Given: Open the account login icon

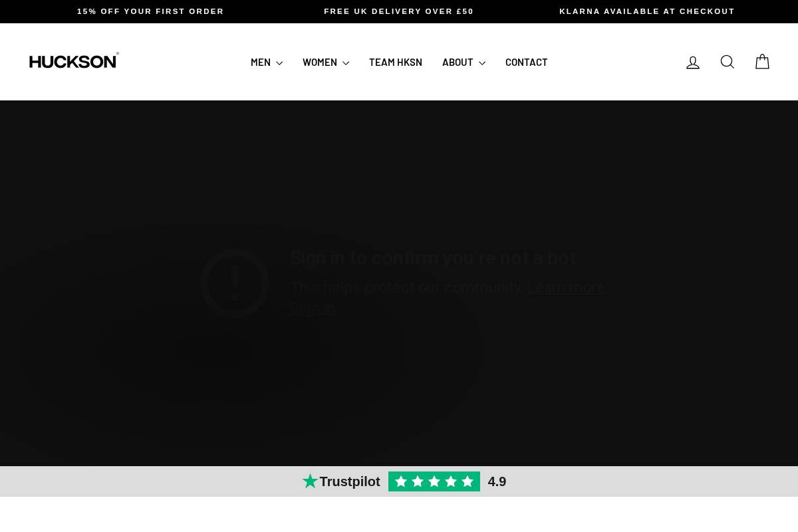Looking at the screenshot, I should 693,63.
